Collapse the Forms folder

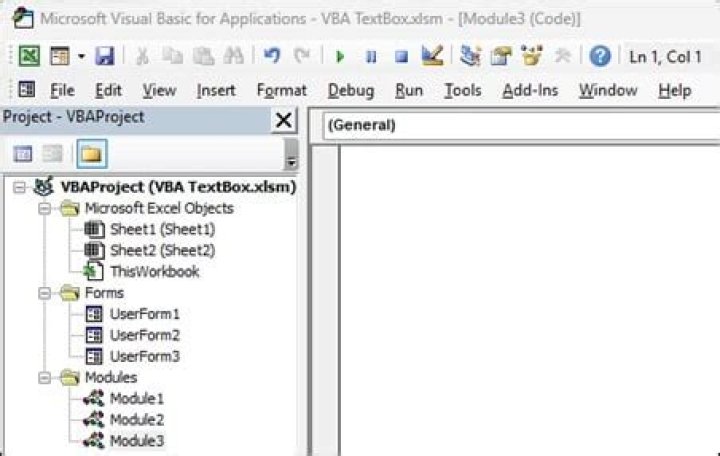45,293
